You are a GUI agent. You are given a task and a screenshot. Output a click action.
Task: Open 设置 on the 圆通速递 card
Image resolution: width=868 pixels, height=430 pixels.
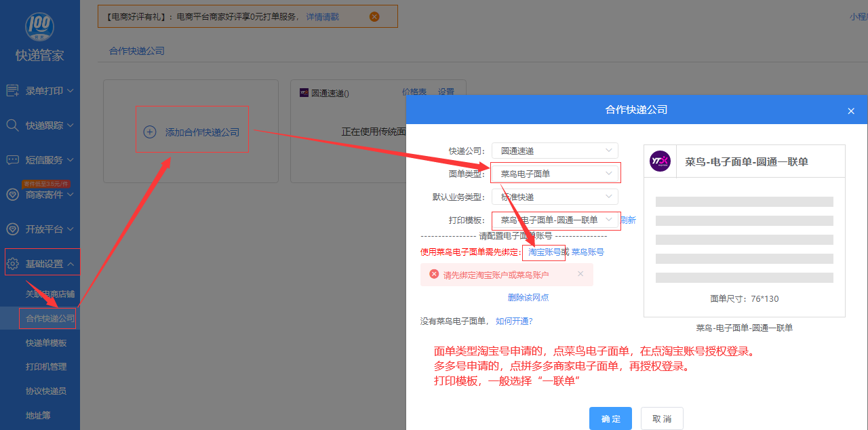[446, 92]
